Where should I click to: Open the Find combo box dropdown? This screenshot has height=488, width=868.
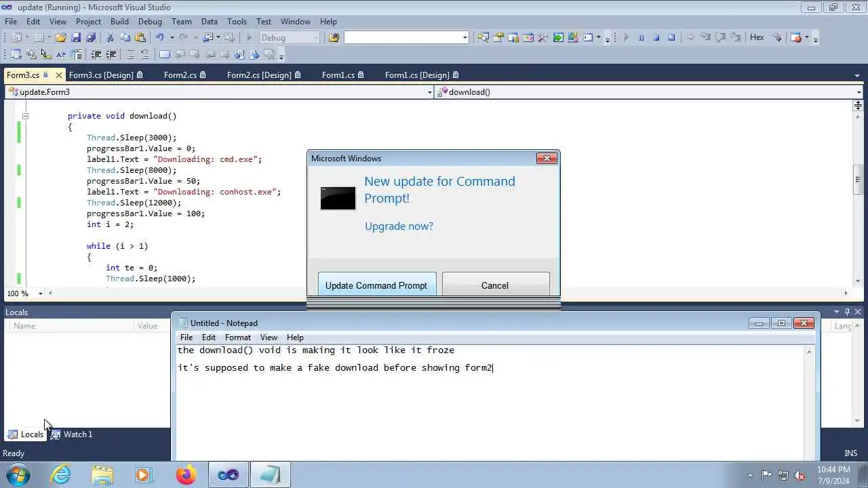465,38
